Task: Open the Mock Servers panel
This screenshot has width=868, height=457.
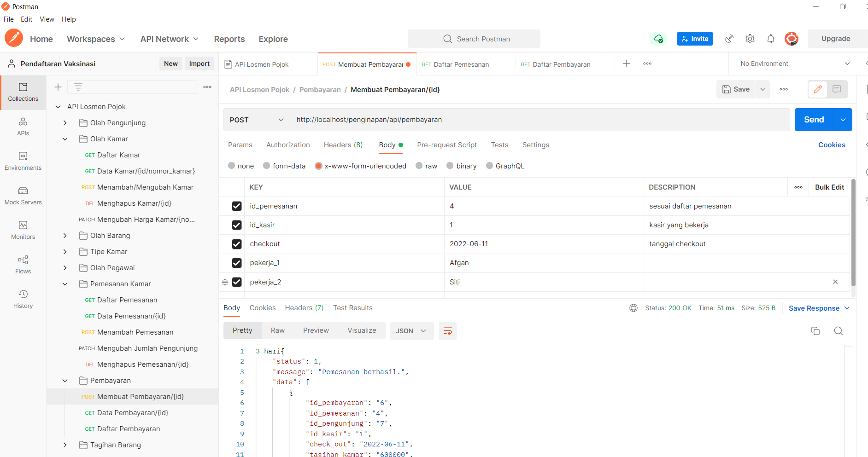Action: tap(23, 195)
